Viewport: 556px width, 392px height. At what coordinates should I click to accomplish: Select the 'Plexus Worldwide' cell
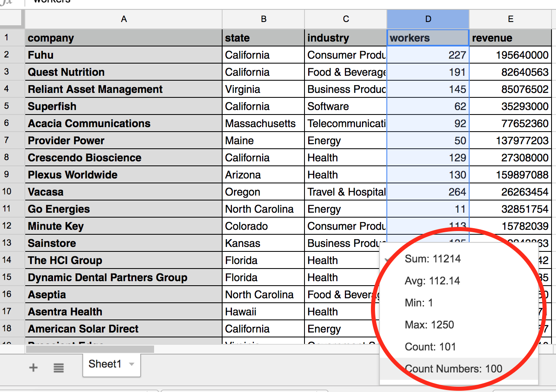[x=124, y=175]
